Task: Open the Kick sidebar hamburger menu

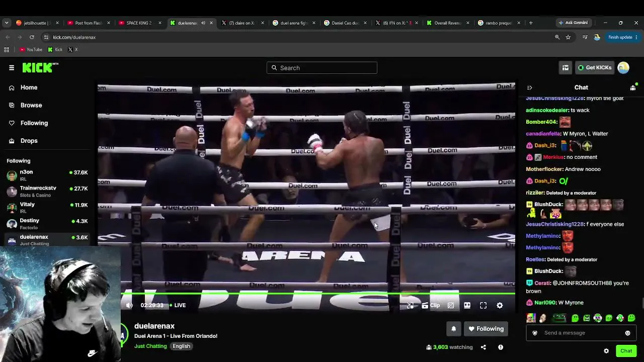Action: point(12,67)
